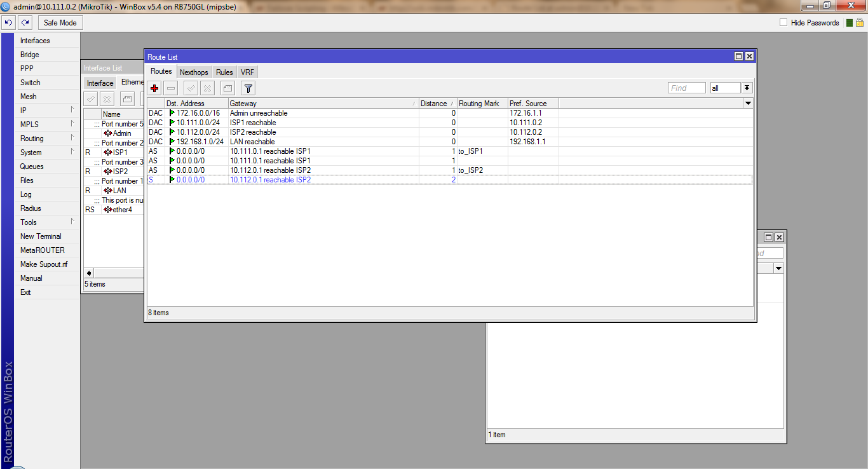
Task: Disable the route using the Route List cross
Action: (x=208, y=88)
